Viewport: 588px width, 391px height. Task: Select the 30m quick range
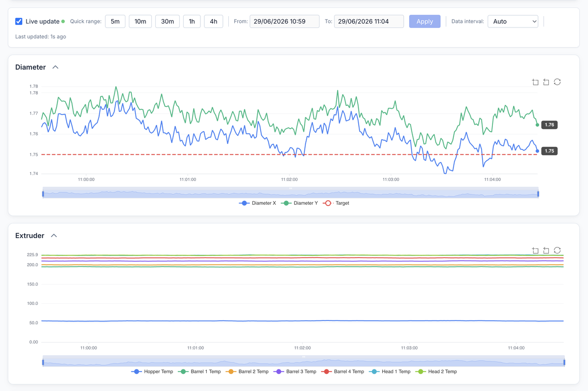(x=168, y=22)
